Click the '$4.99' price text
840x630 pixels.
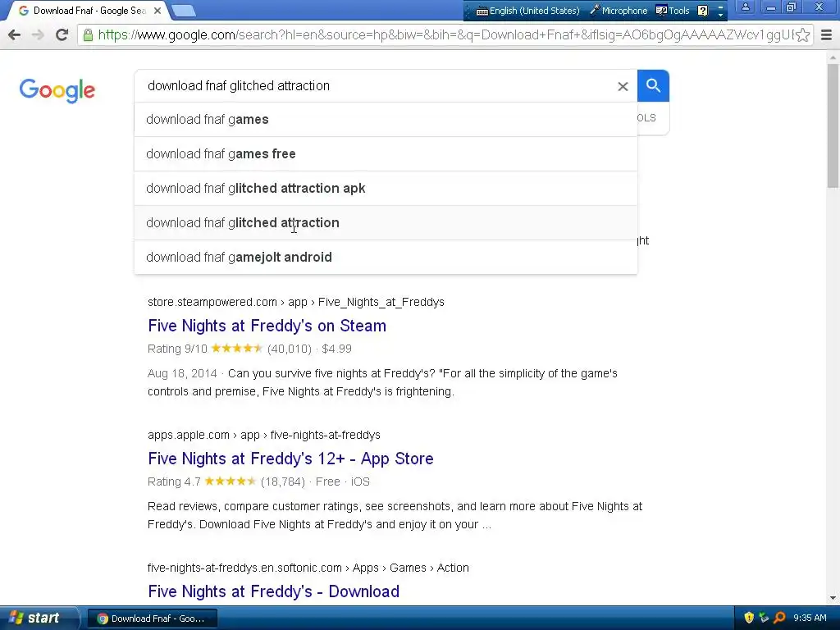click(337, 349)
